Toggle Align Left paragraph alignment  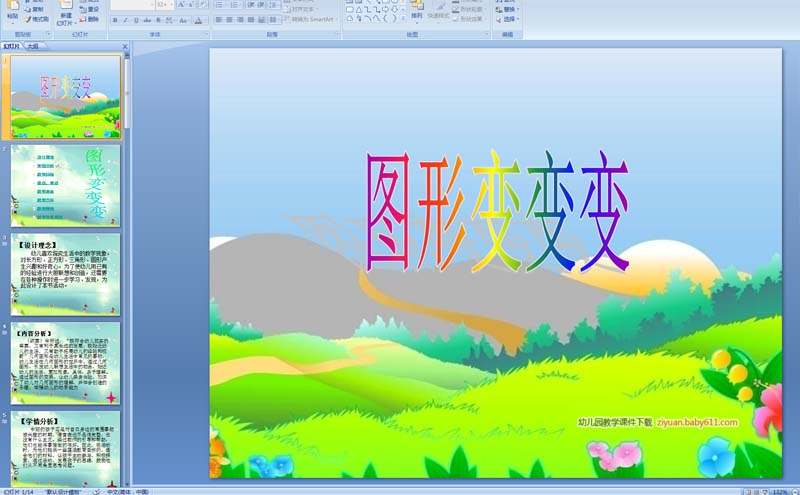218,19
